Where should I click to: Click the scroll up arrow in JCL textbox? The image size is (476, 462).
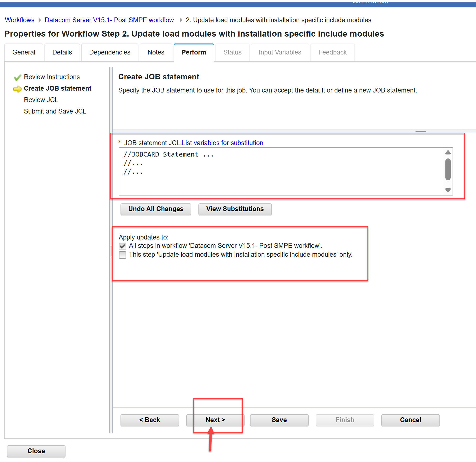[448, 152]
